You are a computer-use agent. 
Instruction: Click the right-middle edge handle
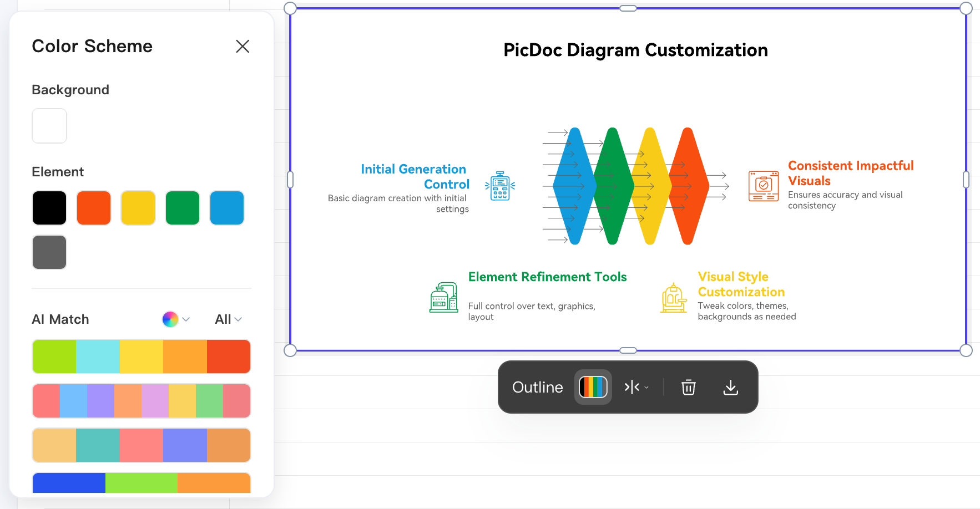pos(966,180)
